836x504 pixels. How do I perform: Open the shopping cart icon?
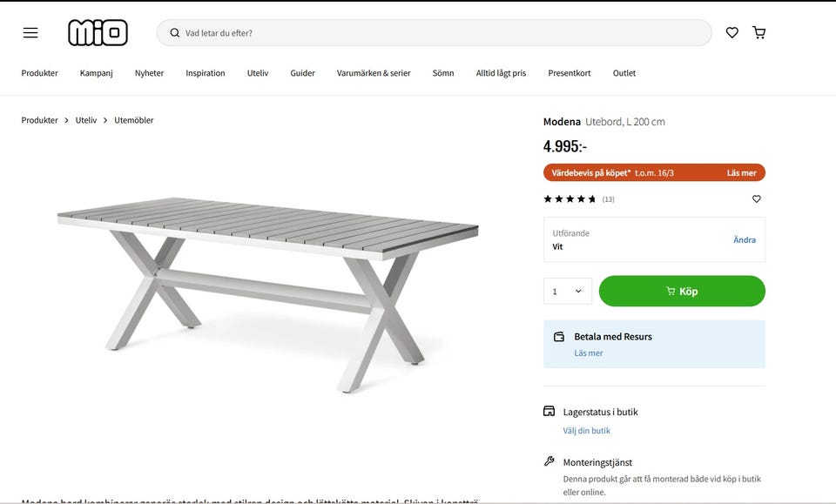point(758,32)
